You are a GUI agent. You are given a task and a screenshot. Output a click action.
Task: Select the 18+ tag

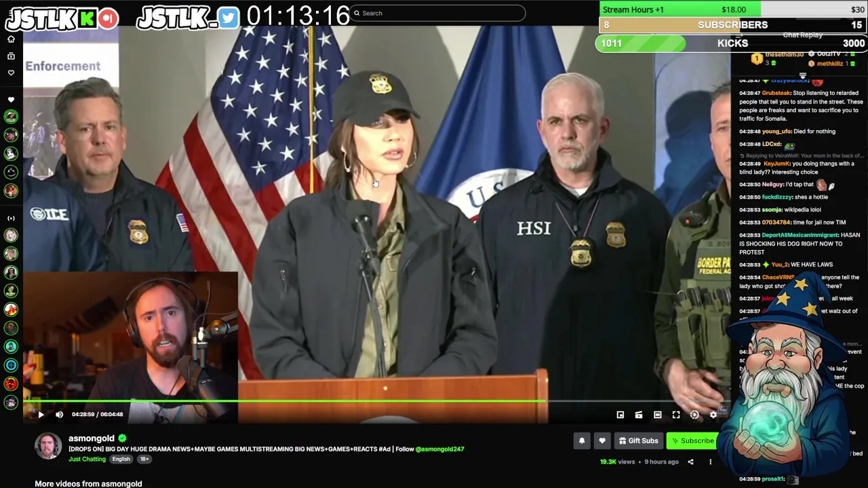coord(144,460)
